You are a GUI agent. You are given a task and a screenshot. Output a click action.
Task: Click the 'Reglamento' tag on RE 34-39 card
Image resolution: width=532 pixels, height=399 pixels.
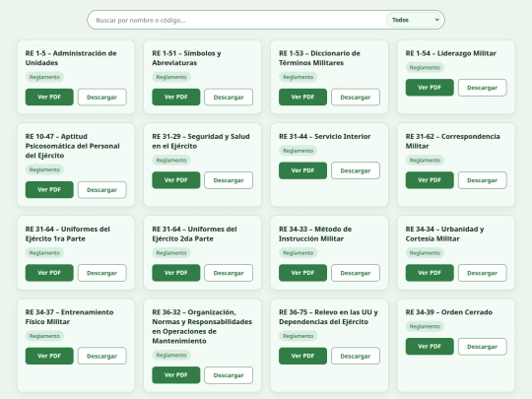coord(425,326)
